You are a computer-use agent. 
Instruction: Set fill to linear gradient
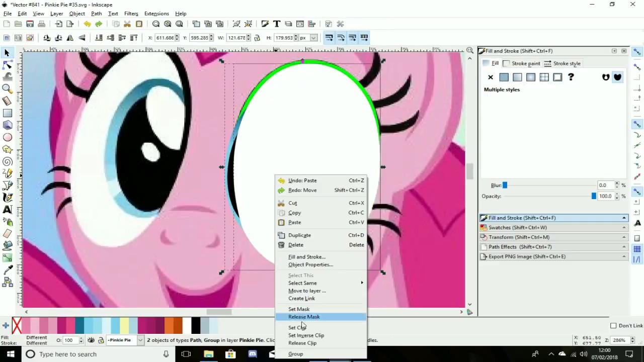[517, 77]
